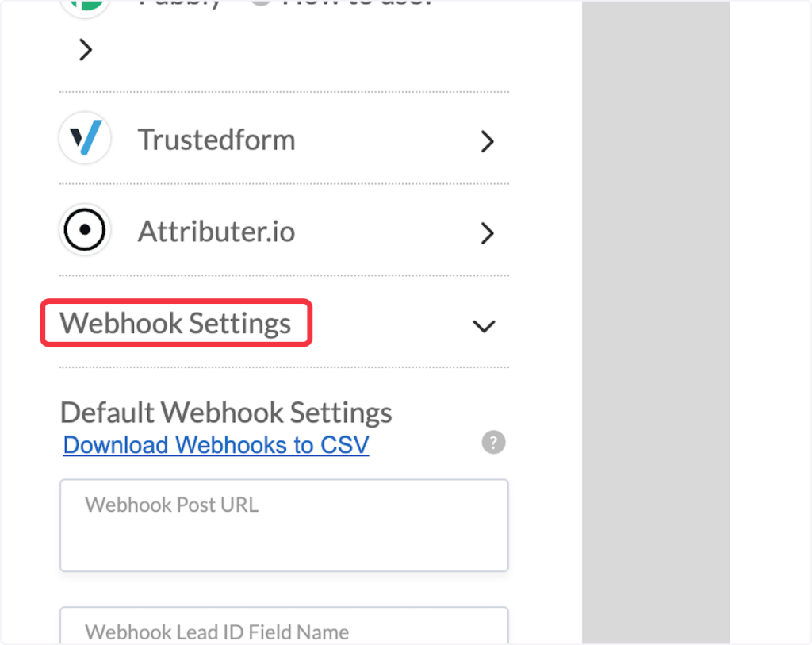Image resolution: width=812 pixels, height=645 pixels.
Task: Click the "Webhook Post URL" placeholder text
Action: (x=172, y=505)
